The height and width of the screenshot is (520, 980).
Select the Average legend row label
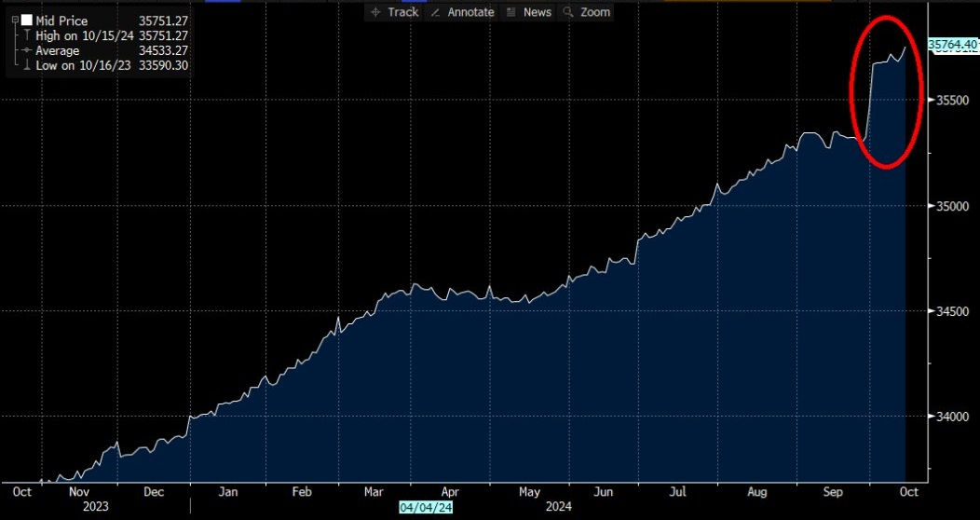pyautogui.click(x=58, y=50)
